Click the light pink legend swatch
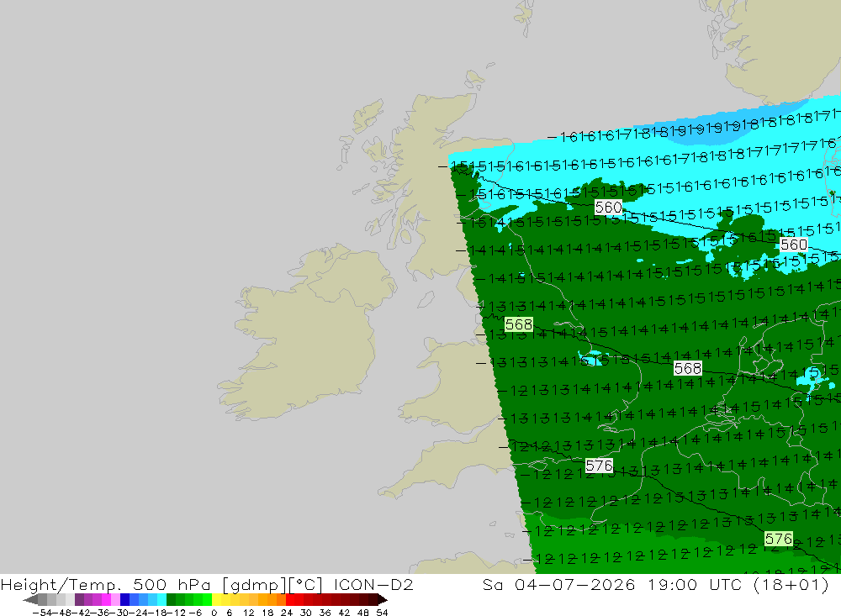841x616 pixels. [x=116, y=600]
